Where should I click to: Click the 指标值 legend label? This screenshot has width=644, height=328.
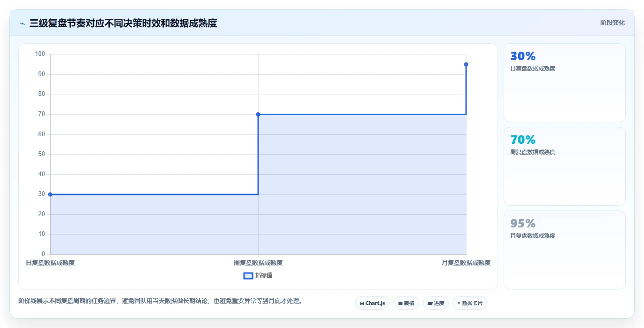[264, 275]
